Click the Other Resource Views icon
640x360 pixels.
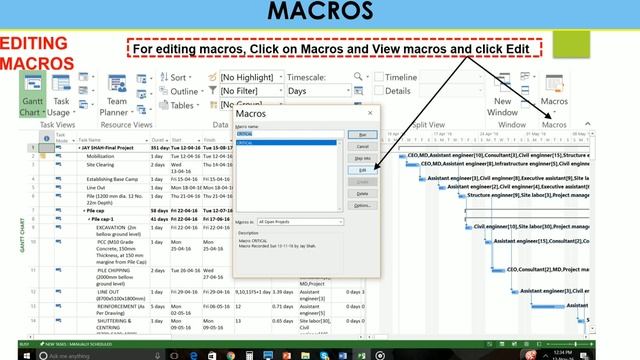coord(141,109)
